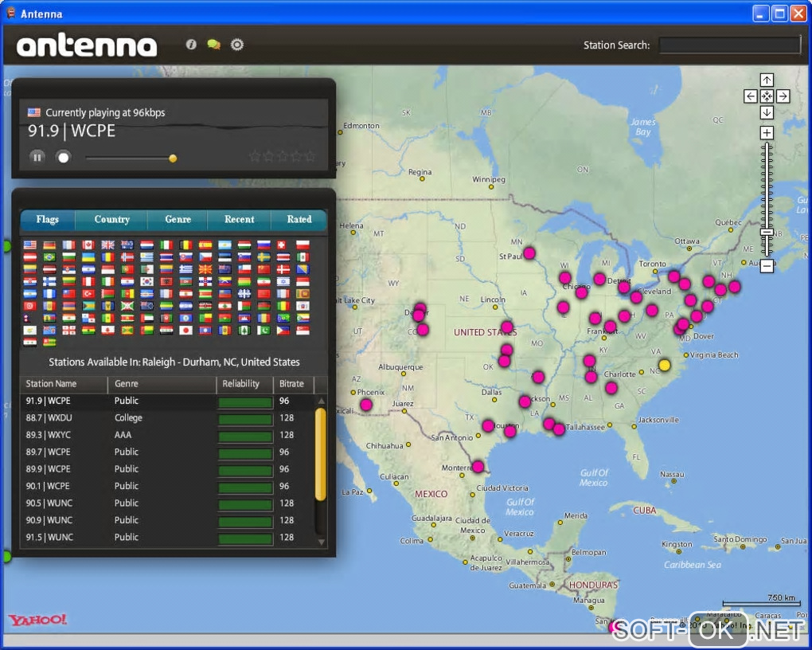812x650 pixels.
Task: Zoom out the map with minus button
Action: (x=767, y=266)
